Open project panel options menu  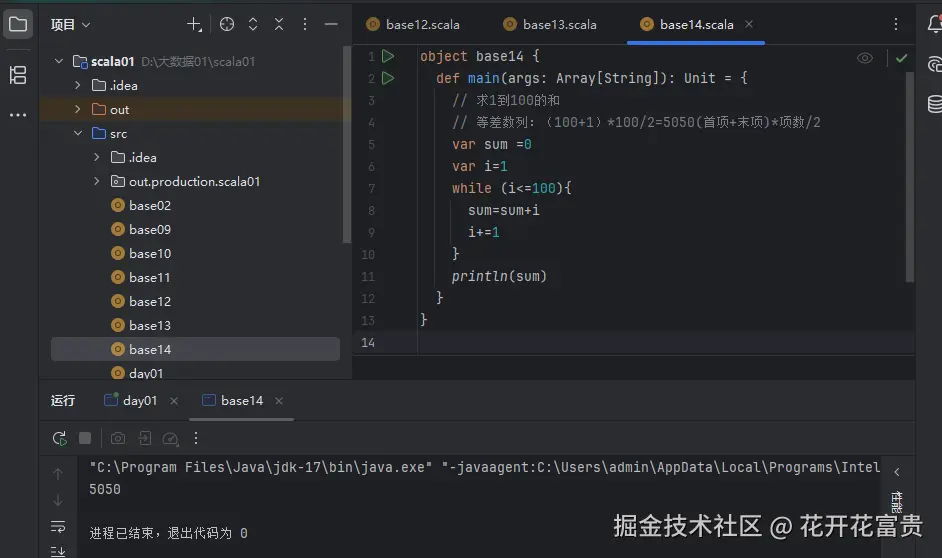point(305,24)
